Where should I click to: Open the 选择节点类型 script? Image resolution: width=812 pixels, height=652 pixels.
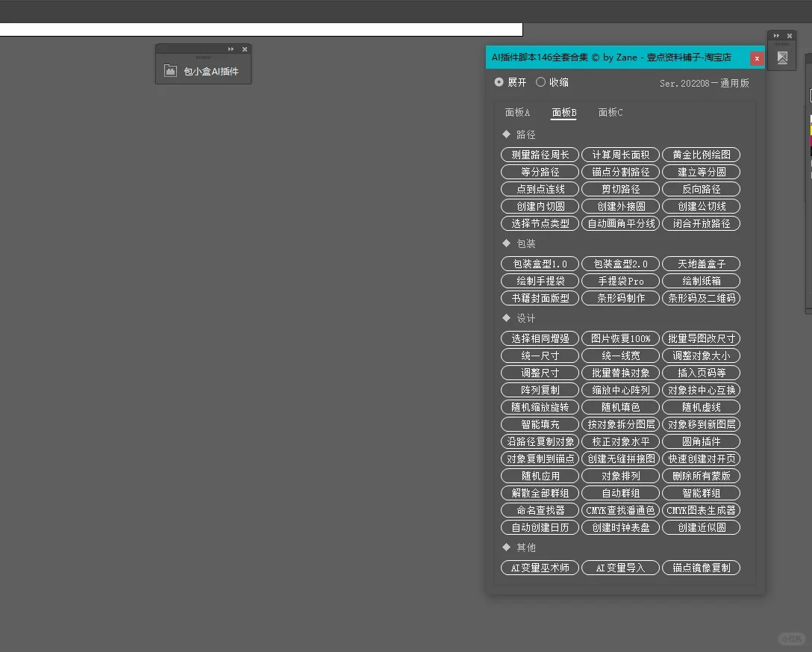pyautogui.click(x=540, y=223)
